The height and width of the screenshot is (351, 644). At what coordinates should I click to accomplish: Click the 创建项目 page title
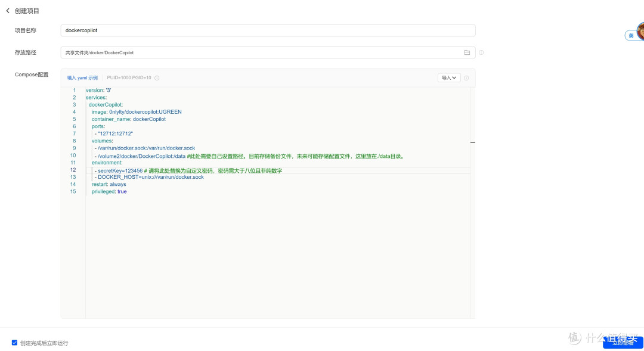[x=27, y=11]
